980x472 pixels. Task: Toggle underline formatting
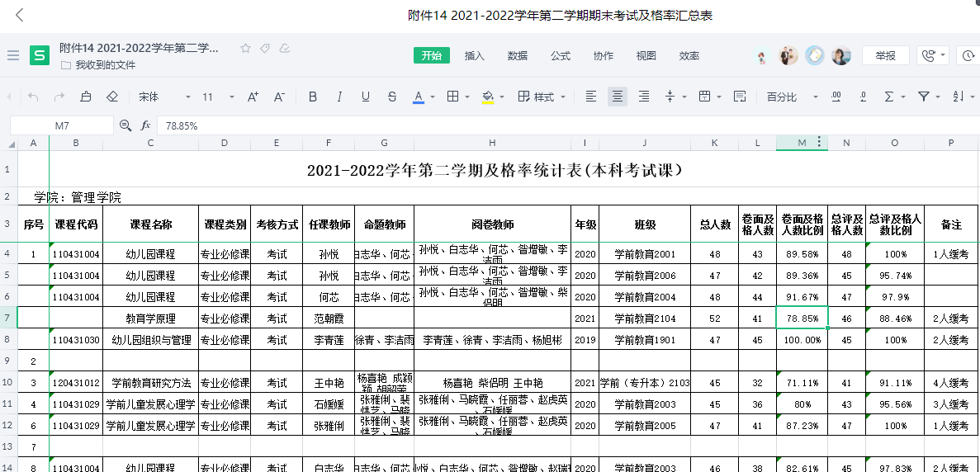click(366, 97)
